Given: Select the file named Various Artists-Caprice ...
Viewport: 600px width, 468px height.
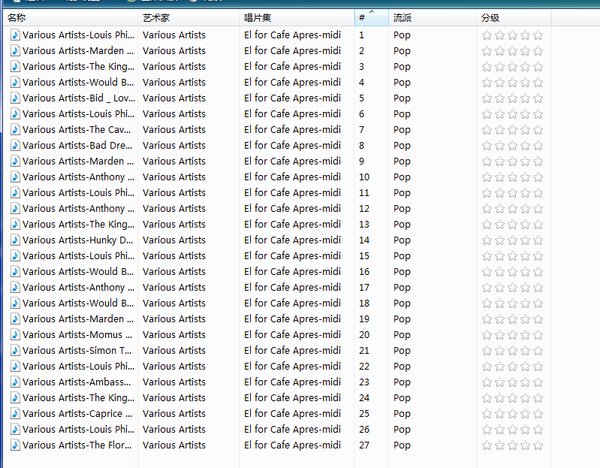Looking at the screenshot, I should click(77, 414).
